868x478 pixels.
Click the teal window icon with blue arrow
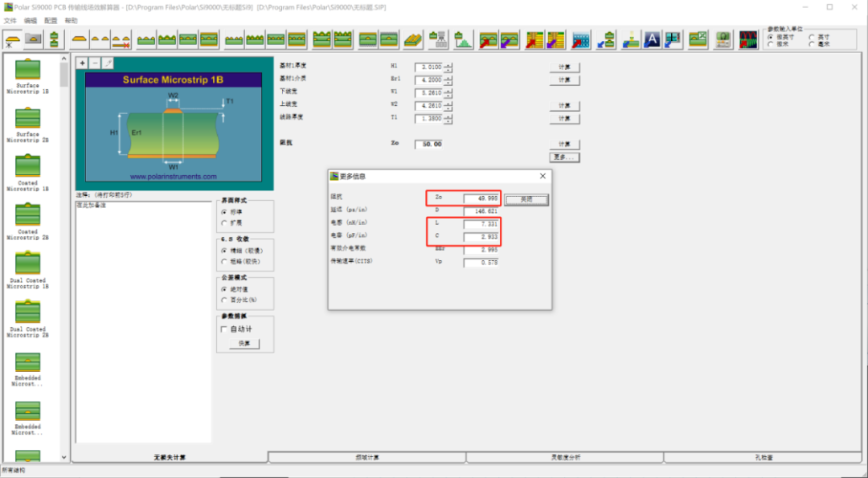(x=674, y=40)
